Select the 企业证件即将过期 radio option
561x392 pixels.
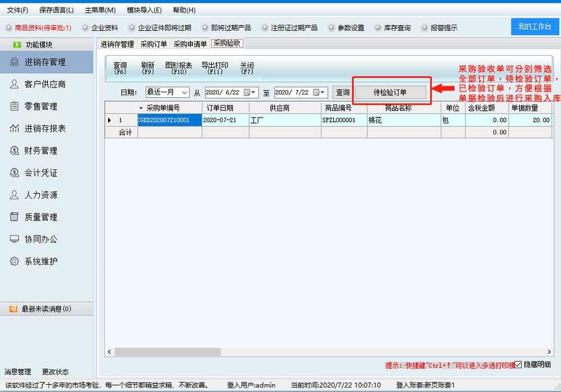coord(132,28)
